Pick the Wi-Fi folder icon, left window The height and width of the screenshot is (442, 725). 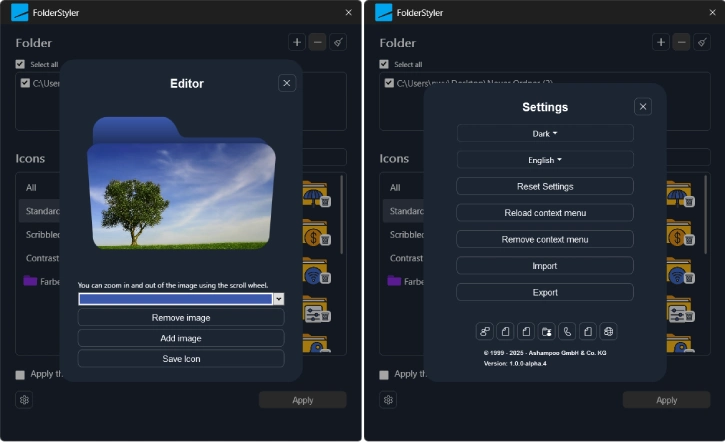pyautogui.click(x=314, y=270)
